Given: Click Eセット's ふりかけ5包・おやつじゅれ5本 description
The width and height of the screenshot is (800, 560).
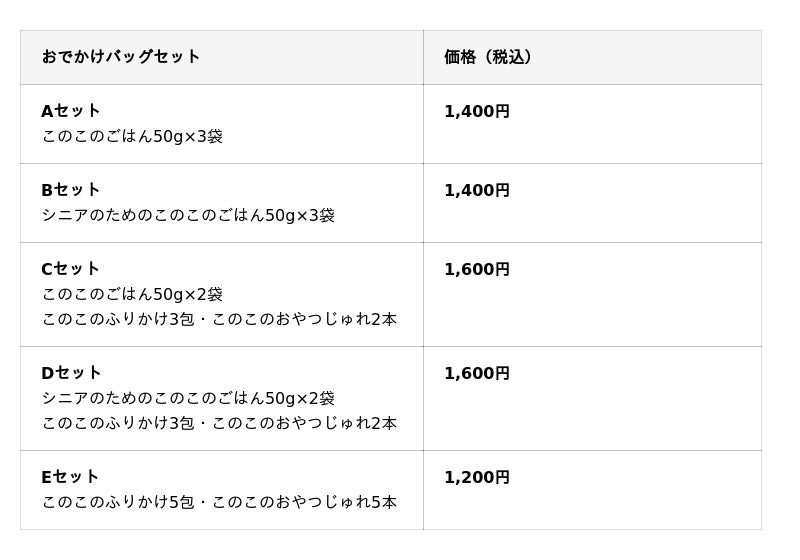Looking at the screenshot, I should pyautogui.click(x=219, y=502).
